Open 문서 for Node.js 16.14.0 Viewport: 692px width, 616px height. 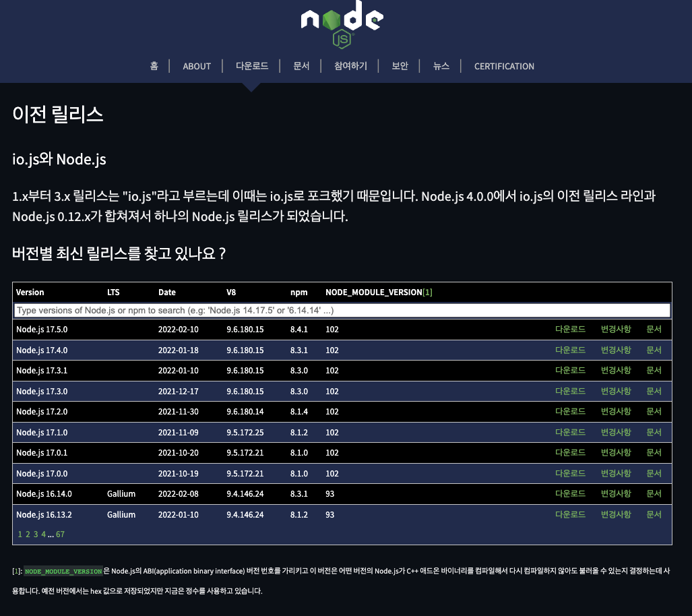point(654,494)
